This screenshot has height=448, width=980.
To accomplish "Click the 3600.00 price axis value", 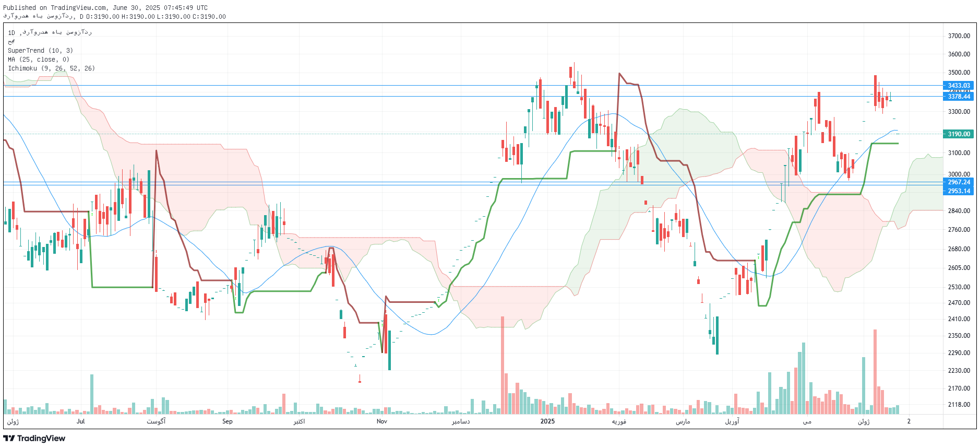I will (959, 54).
